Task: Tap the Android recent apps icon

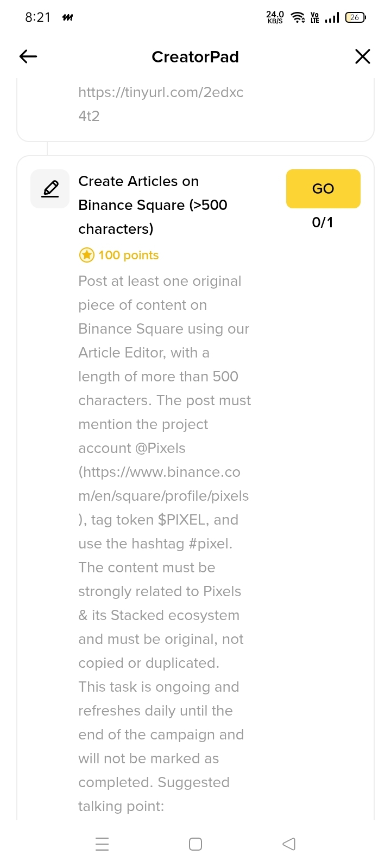Action: click(102, 844)
